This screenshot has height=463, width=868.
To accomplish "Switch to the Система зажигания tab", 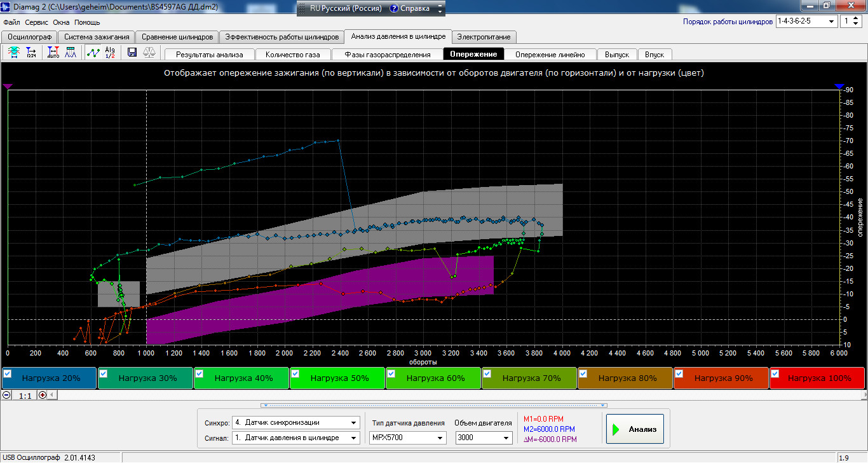I will (x=97, y=37).
